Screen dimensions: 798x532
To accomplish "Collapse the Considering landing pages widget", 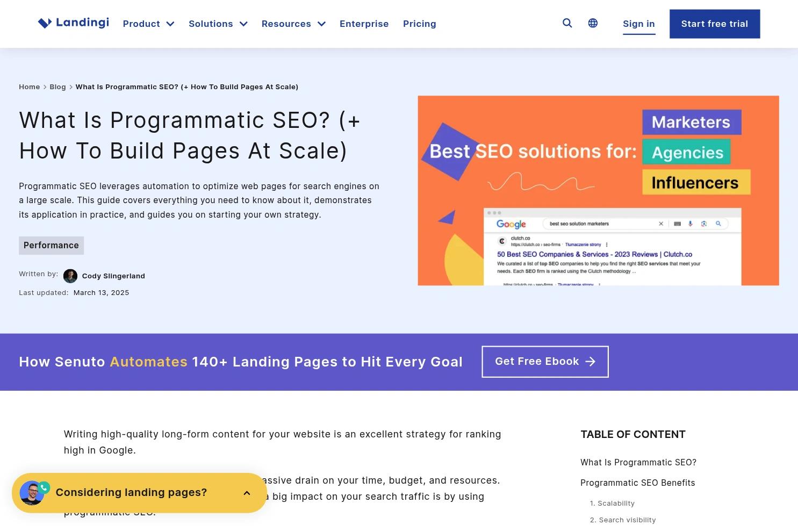I will pyautogui.click(x=247, y=493).
